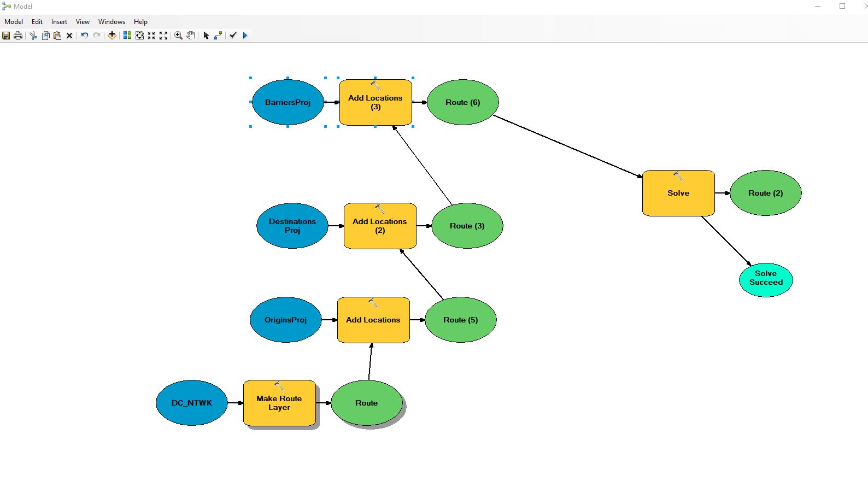Undo the last model edit

point(85,36)
